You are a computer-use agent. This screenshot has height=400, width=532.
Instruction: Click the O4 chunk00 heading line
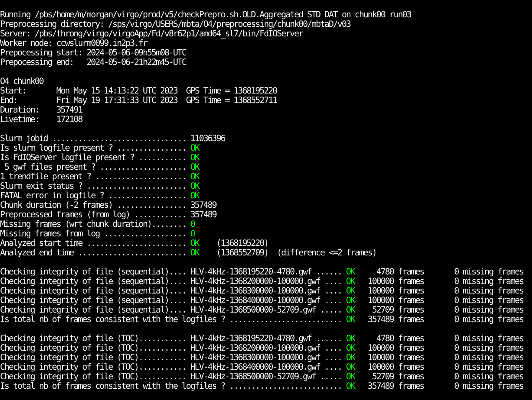point(22,81)
